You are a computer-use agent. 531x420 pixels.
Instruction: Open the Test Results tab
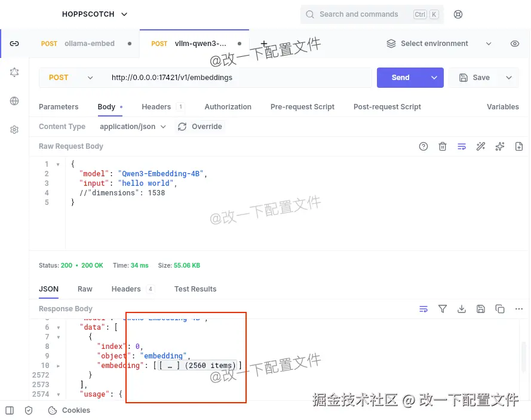pos(195,289)
